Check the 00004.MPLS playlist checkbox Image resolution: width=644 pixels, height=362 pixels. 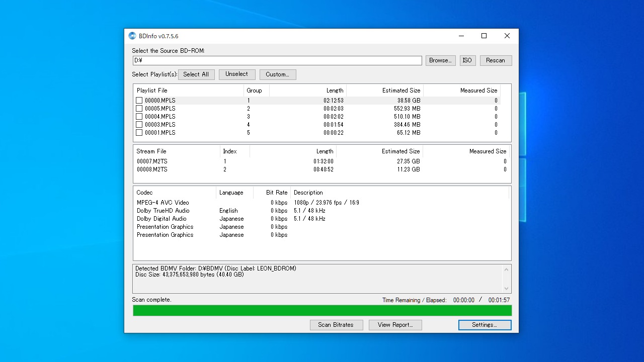[139, 117]
